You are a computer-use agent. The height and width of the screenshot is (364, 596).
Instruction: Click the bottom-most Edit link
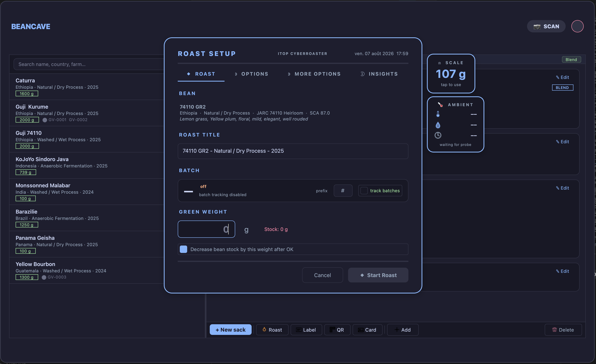[562, 271]
